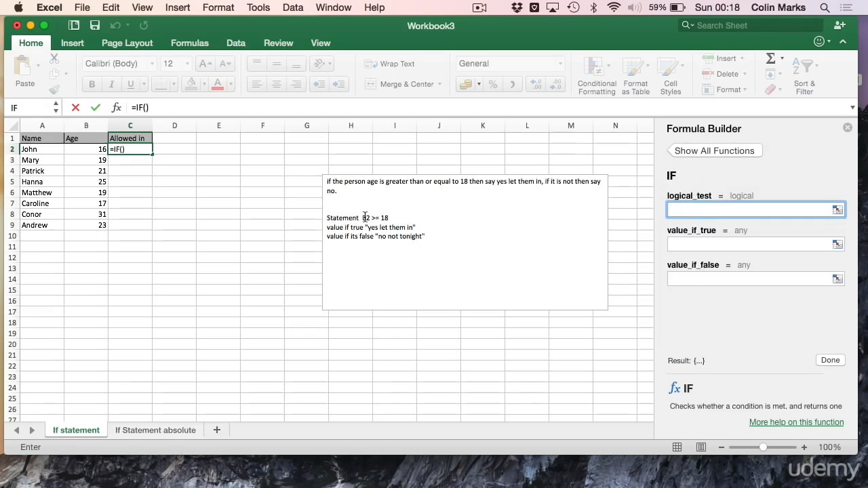Click the Paste clipboard icon
Screen dimensions: 868x488
coord(24,66)
